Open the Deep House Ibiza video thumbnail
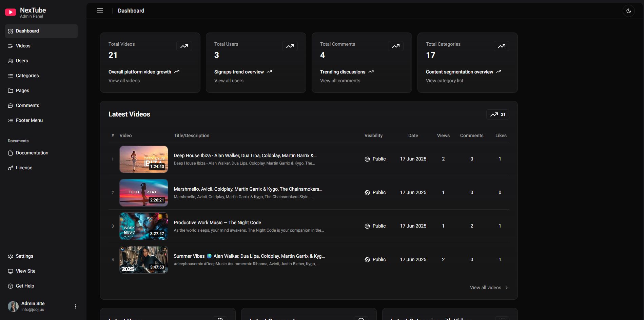This screenshot has width=644, height=320. click(x=144, y=159)
